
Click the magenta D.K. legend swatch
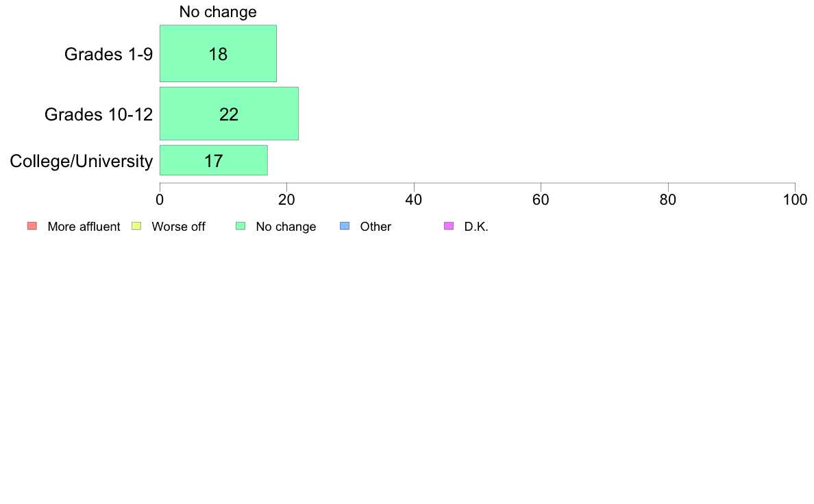[x=449, y=226]
